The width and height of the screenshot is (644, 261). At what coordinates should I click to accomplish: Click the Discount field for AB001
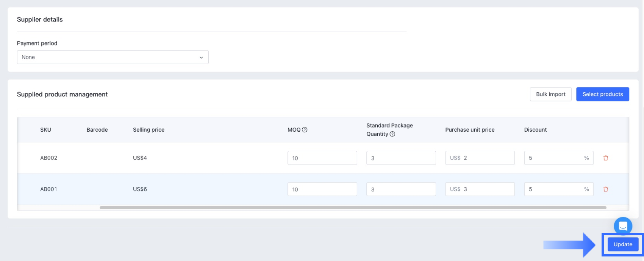coord(553,189)
